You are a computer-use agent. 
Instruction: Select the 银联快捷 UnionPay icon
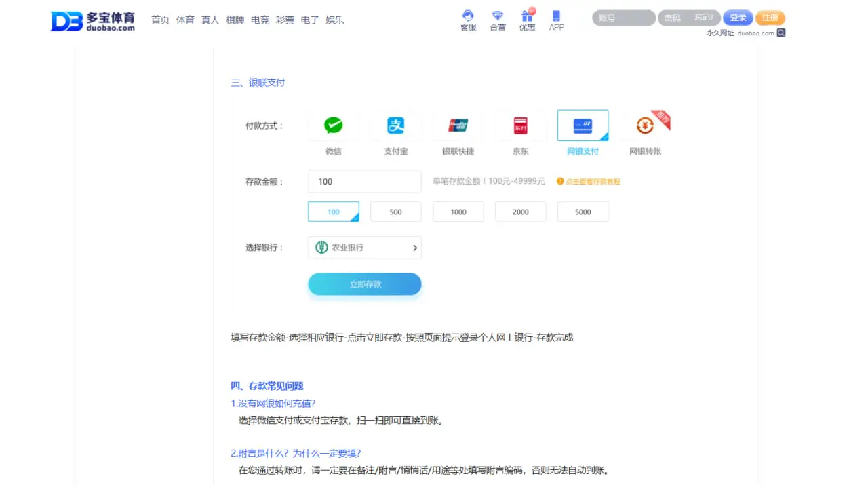(x=458, y=125)
